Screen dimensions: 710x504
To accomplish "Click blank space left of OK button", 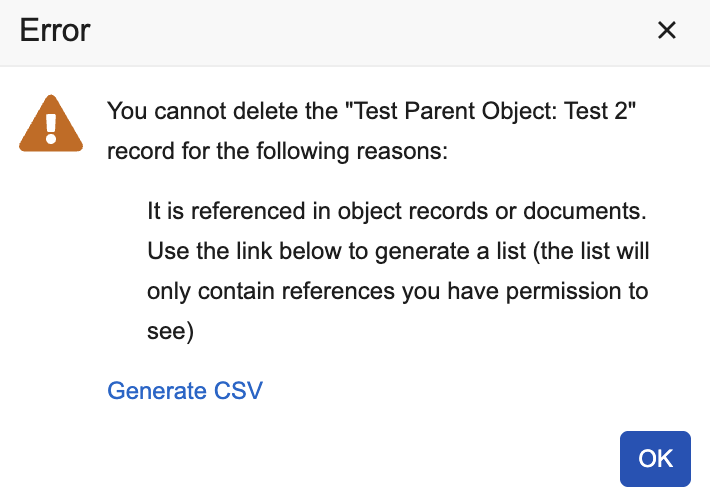I will [x=450, y=458].
